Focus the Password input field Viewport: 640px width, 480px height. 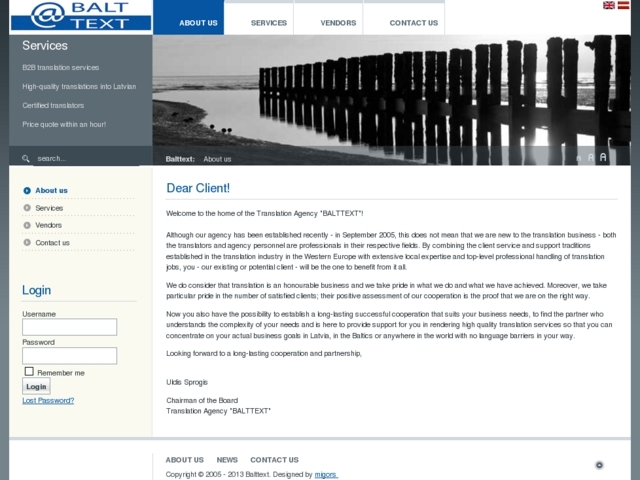pyautogui.click(x=69, y=356)
